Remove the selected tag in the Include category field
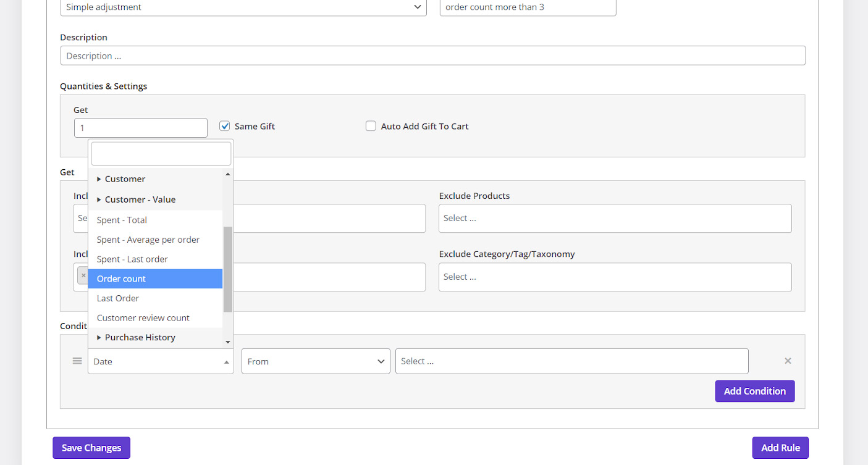The image size is (868, 465). click(x=83, y=276)
